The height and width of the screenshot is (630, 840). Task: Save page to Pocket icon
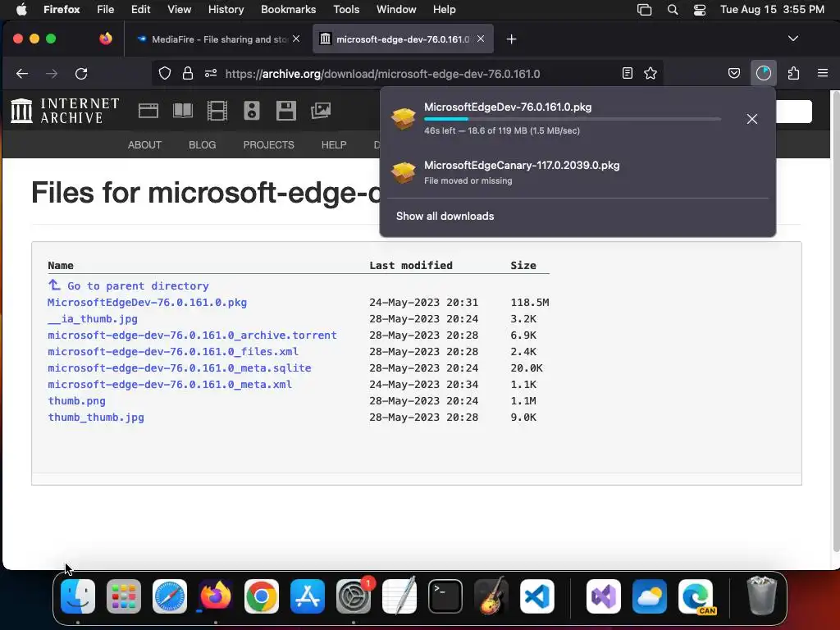tap(734, 73)
